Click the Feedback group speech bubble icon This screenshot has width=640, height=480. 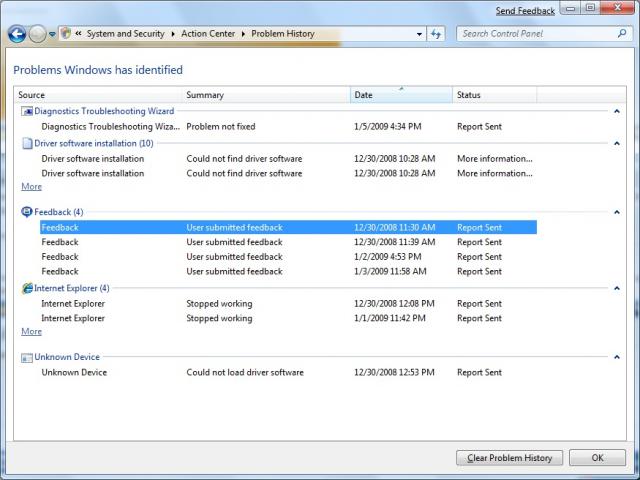pyautogui.click(x=27, y=212)
